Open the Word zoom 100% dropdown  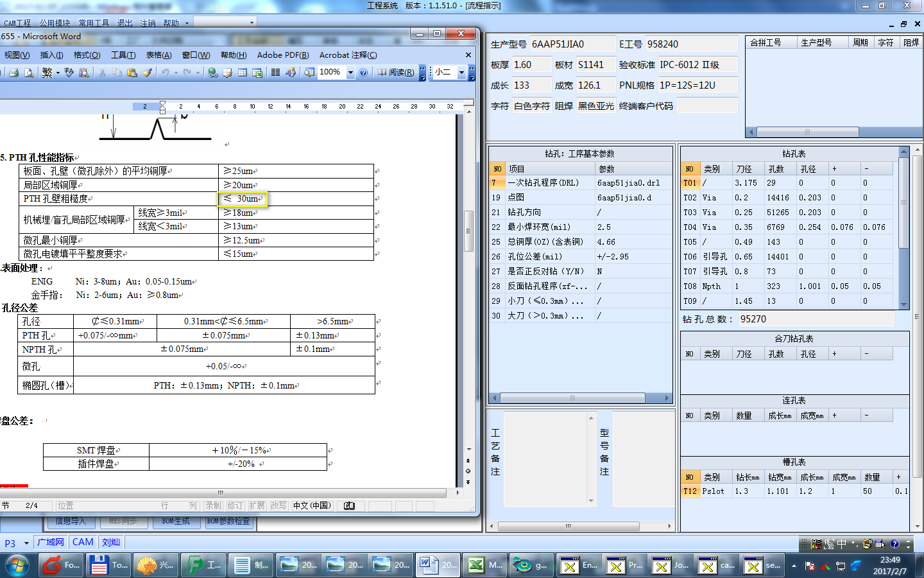point(350,73)
